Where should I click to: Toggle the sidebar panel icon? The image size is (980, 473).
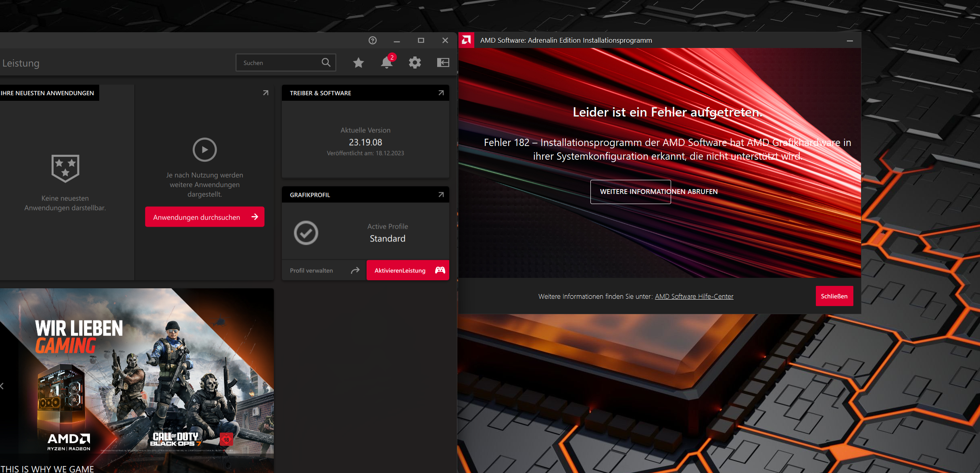point(443,63)
